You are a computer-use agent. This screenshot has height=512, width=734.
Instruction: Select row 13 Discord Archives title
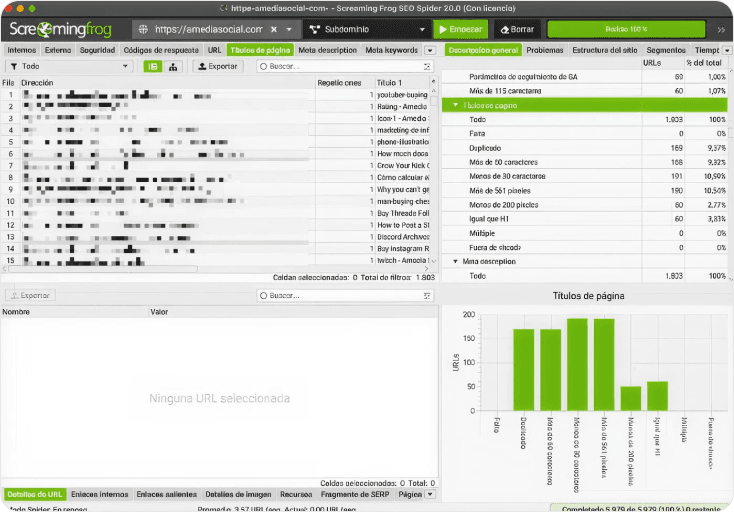403,237
